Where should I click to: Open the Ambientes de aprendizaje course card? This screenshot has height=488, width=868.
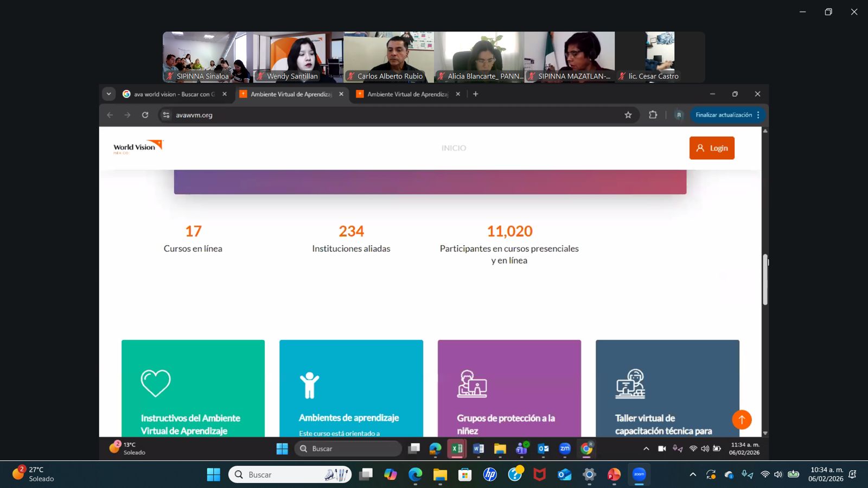tap(351, 388)
